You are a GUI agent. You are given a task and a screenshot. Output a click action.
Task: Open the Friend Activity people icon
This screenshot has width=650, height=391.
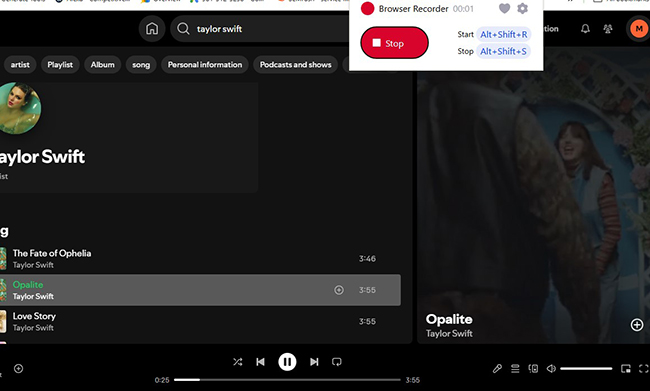608,29
